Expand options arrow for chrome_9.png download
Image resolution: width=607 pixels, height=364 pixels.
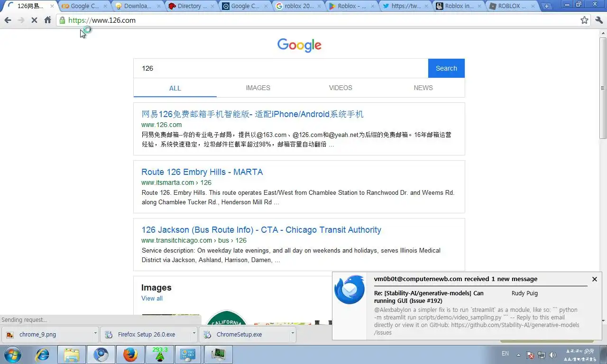click(95, 334)
